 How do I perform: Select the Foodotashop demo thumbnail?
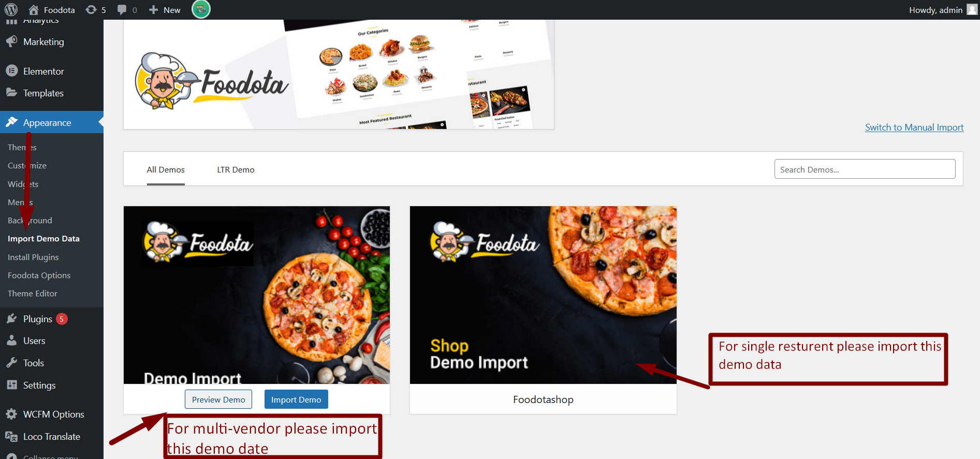pos(543,295)
